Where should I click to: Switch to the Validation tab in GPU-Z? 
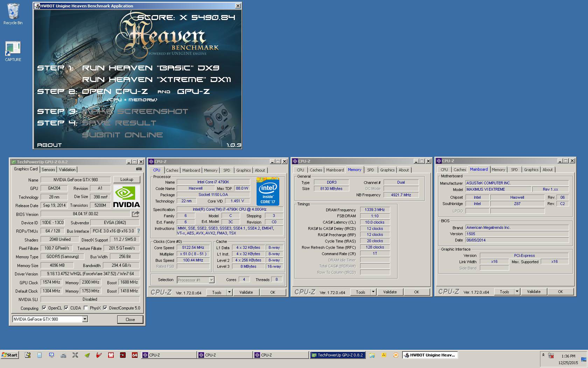click(x=67, y=170)
